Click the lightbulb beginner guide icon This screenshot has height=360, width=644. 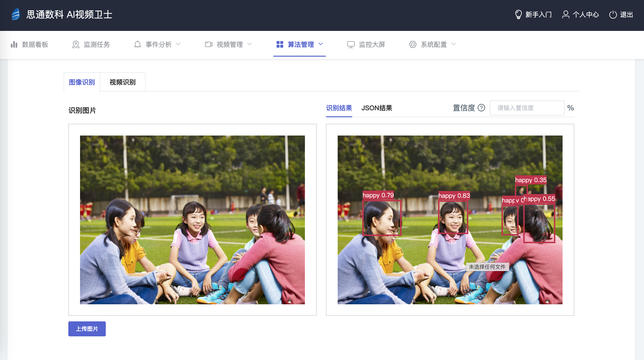[x=518, y=15]
